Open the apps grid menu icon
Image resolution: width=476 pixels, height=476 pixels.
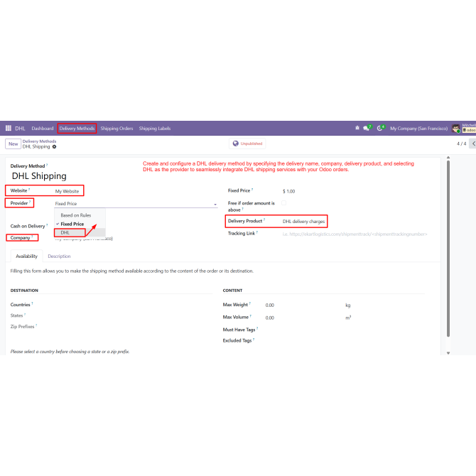click(x=9, y=128)
